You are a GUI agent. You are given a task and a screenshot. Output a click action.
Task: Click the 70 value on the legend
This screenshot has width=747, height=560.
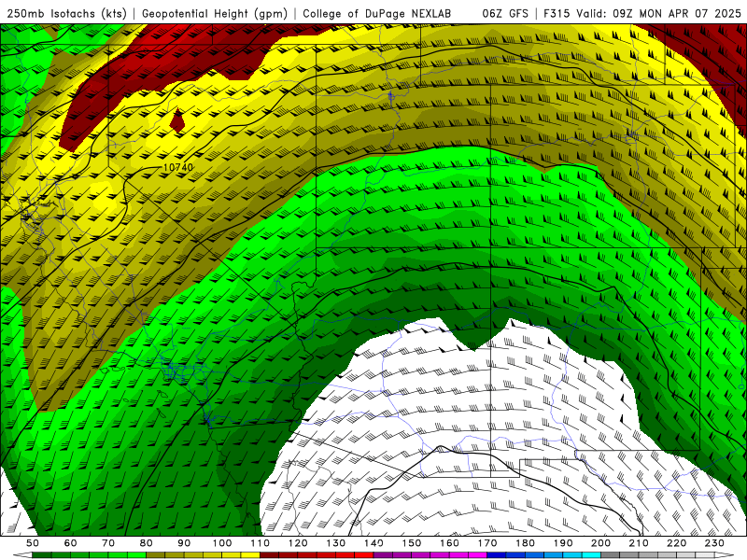click(x=108, y=543)
